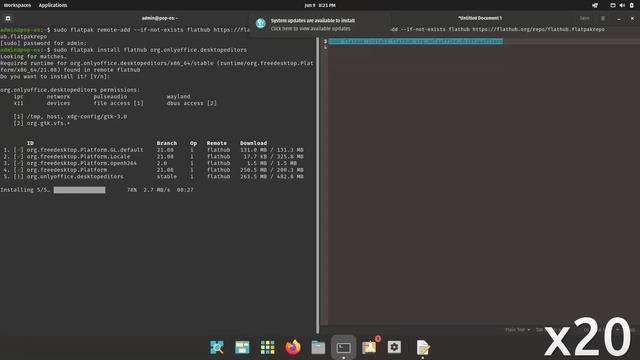Switch to the Text Editor dock icon
Screen dimensions: 640x360
coord(423,347)
